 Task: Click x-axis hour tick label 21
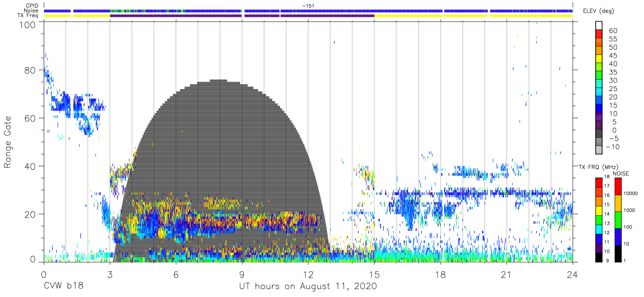coord(507,274)
